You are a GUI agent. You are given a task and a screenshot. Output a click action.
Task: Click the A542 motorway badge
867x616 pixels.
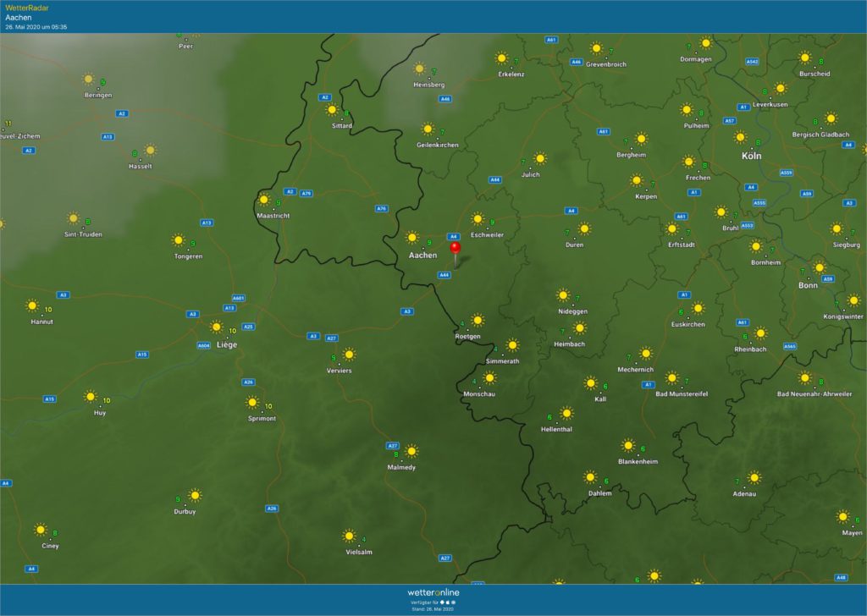click(x=752, y=62)
